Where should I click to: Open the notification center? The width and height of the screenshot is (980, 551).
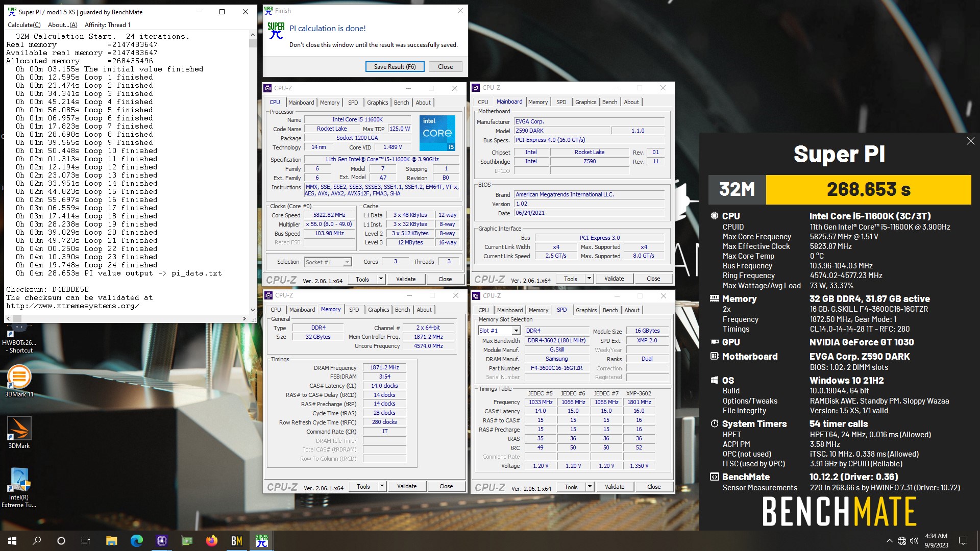[x=963, y=541]
